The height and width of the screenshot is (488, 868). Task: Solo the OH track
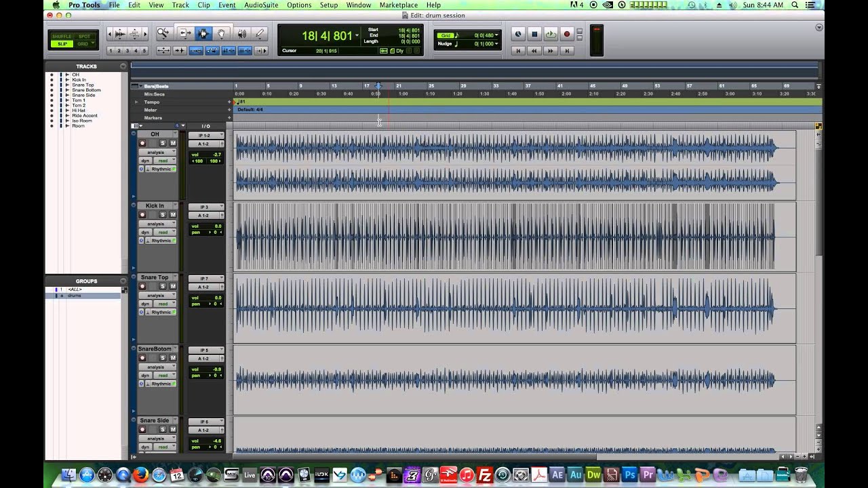tap(162, 144)
